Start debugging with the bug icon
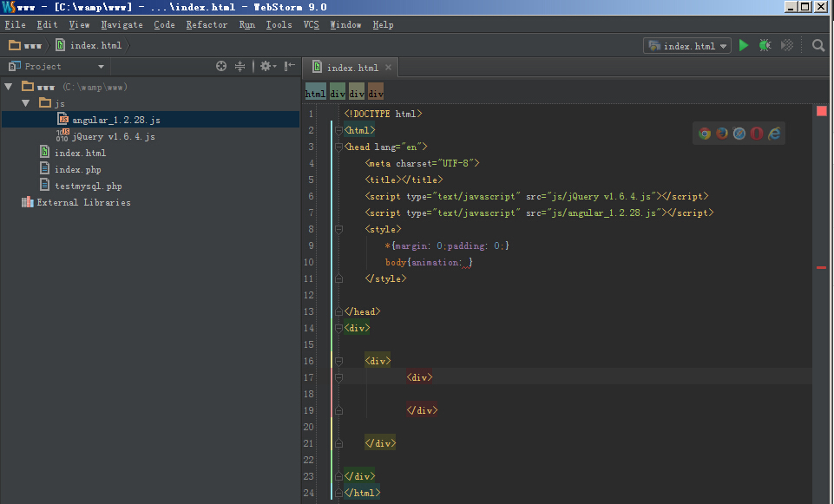This screenshot has width=834, height=504. 765,46
